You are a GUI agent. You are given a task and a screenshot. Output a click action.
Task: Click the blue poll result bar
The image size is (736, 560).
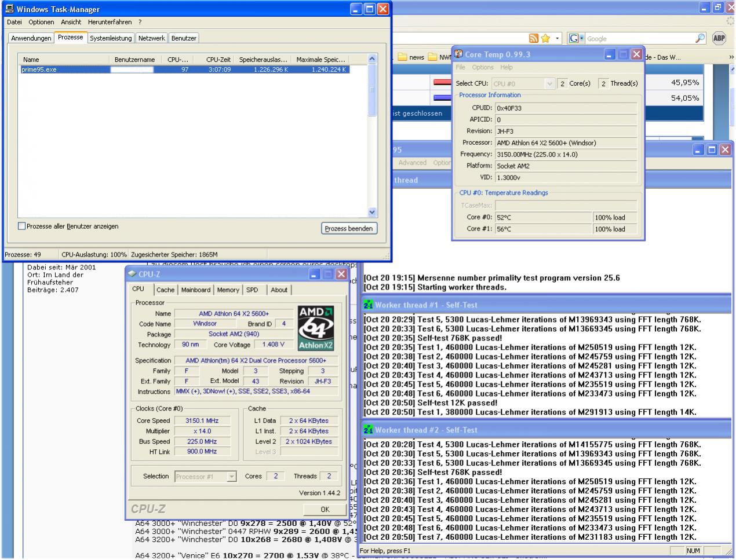pyautogui.click(x=442, y=98)
